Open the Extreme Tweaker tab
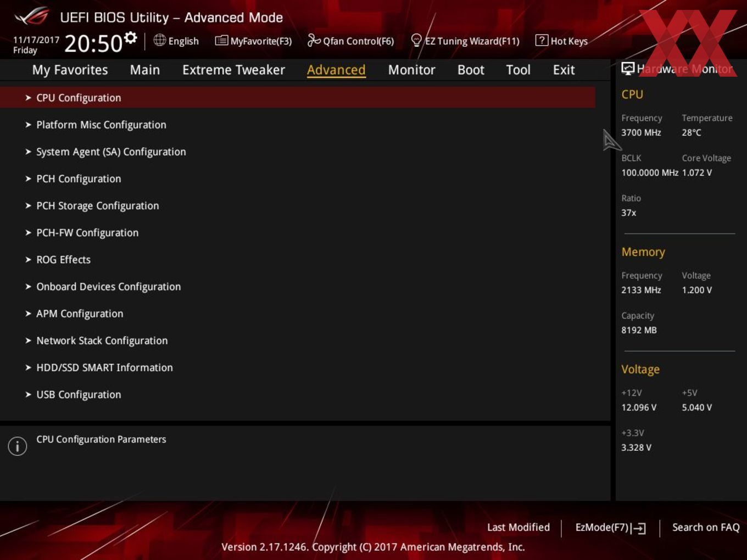 click(233, 70)
